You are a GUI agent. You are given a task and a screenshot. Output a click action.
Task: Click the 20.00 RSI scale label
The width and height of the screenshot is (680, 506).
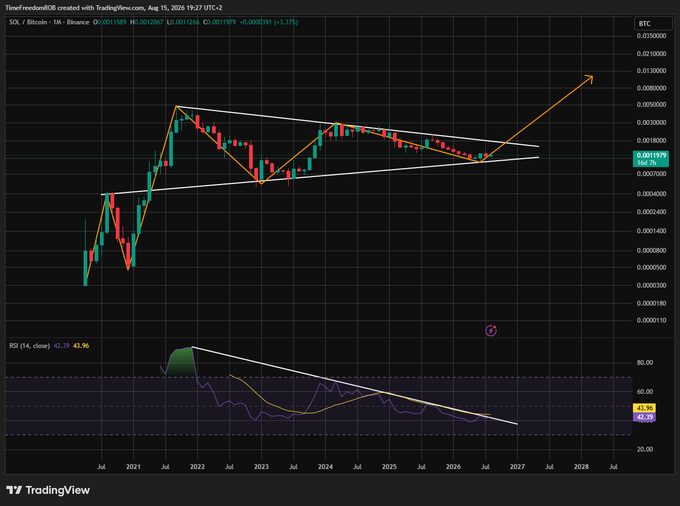point(645,449)
